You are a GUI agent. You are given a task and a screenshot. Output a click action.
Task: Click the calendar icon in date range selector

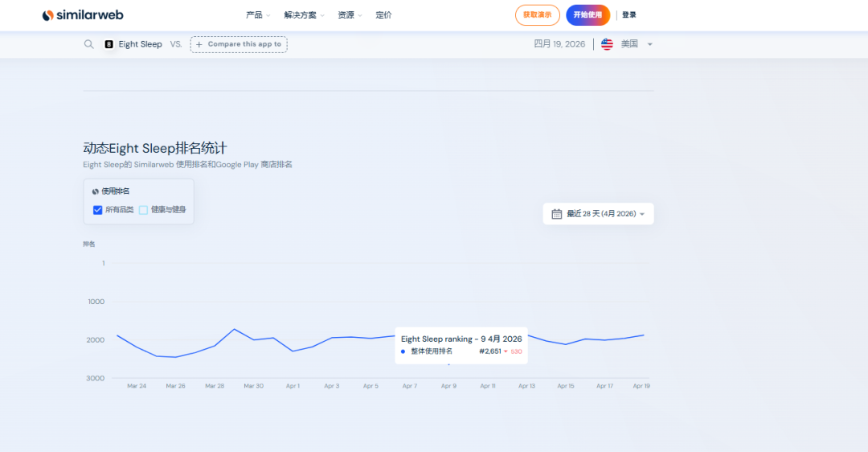[556, 214]
